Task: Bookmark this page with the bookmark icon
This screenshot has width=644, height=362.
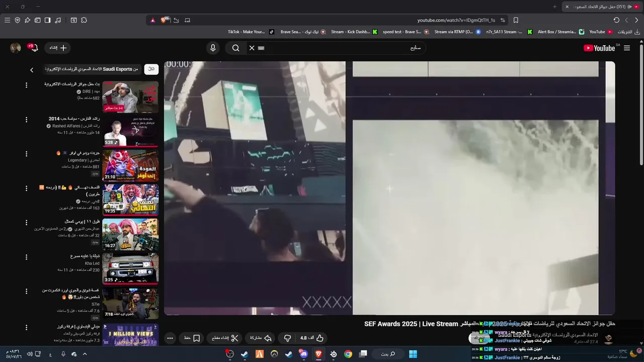Action: point(516,20)
